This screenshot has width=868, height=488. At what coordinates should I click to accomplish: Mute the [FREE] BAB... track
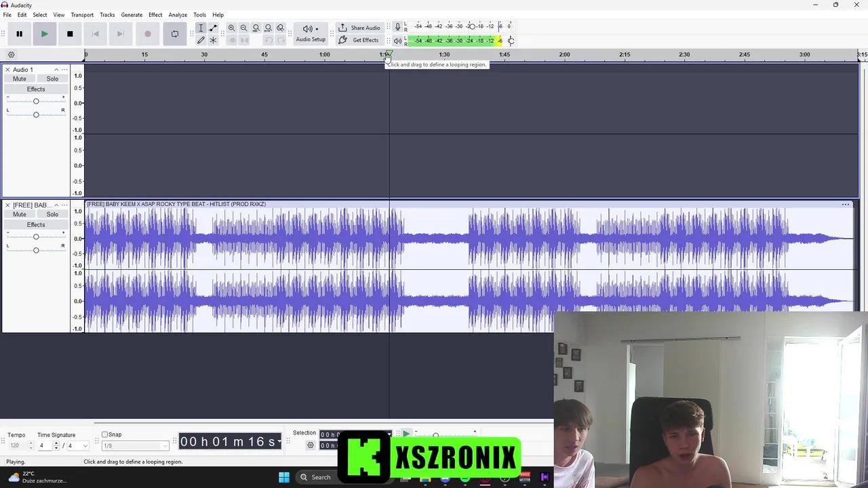pyautogui.click(x=20, y=214)
